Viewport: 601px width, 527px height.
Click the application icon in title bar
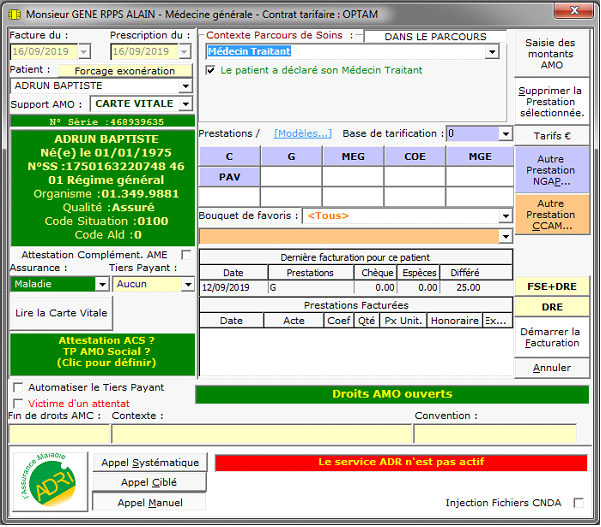coord(12,14)
